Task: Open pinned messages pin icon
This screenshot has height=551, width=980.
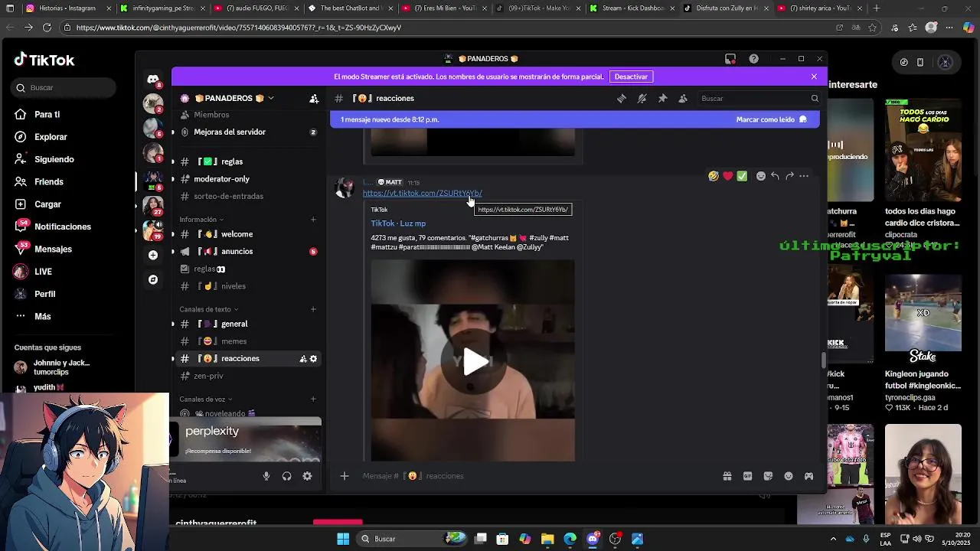Action: pyautogui.click(x=662, y=98)
